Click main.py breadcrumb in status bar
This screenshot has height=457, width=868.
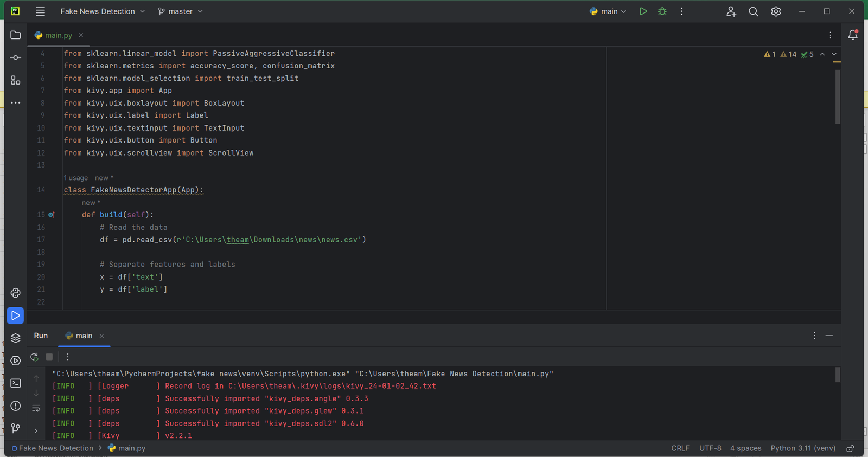tap(127, 448)
